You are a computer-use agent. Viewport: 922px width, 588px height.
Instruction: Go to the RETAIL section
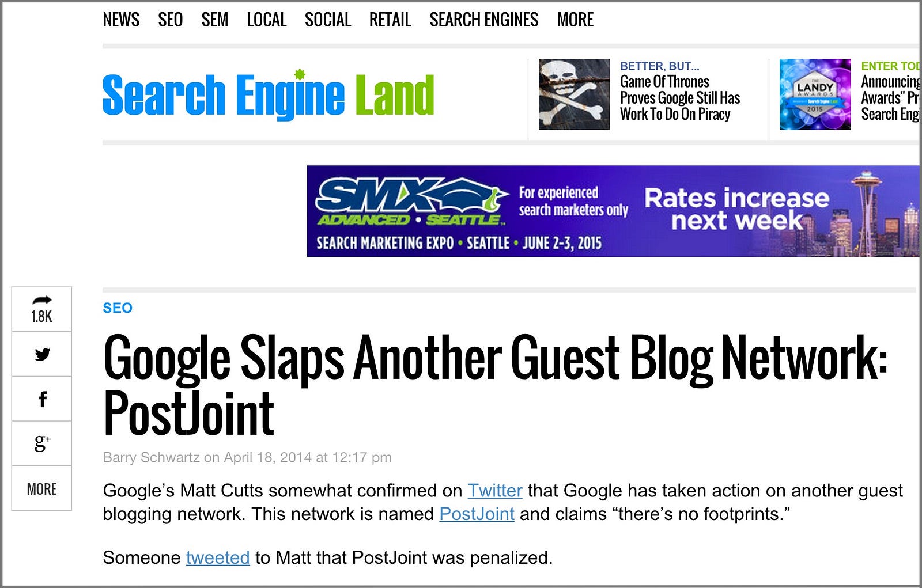point(390,20)
